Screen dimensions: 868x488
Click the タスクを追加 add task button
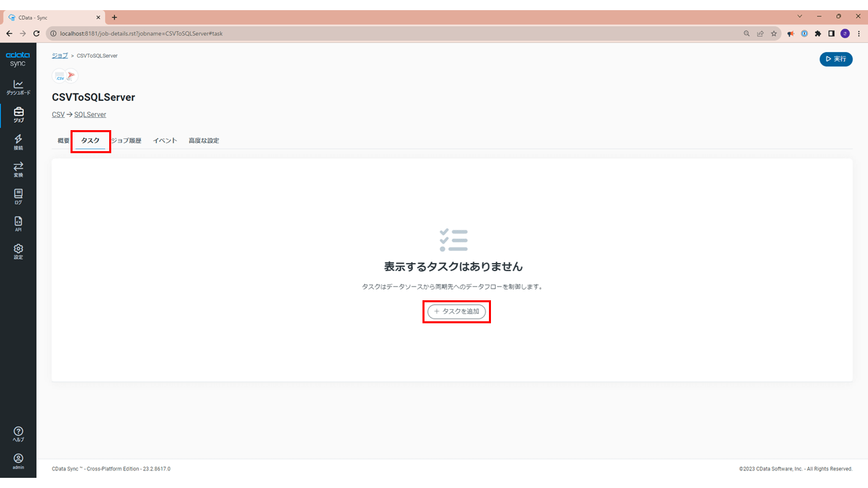coord(456,312)
